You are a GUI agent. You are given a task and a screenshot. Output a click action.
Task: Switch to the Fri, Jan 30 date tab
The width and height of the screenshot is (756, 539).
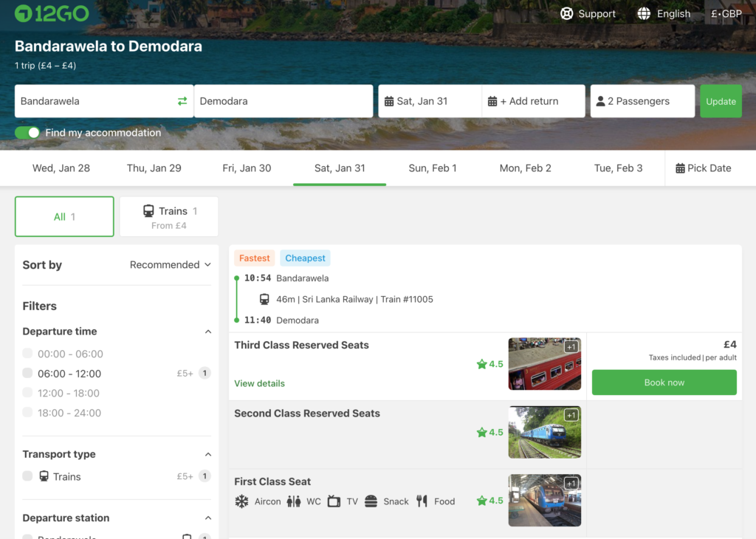click(x=247, y=168)
